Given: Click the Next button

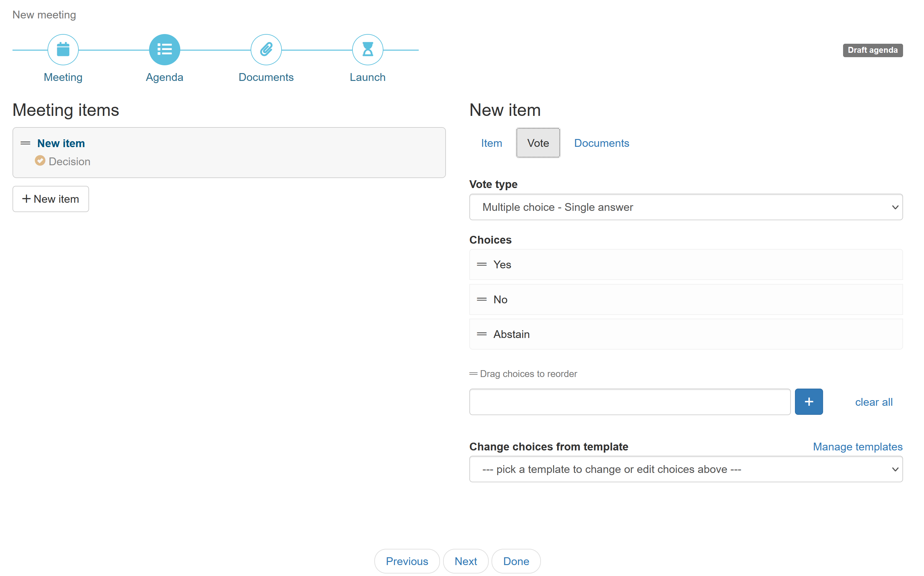Looking at the screenshot, I should pos(465,561).
